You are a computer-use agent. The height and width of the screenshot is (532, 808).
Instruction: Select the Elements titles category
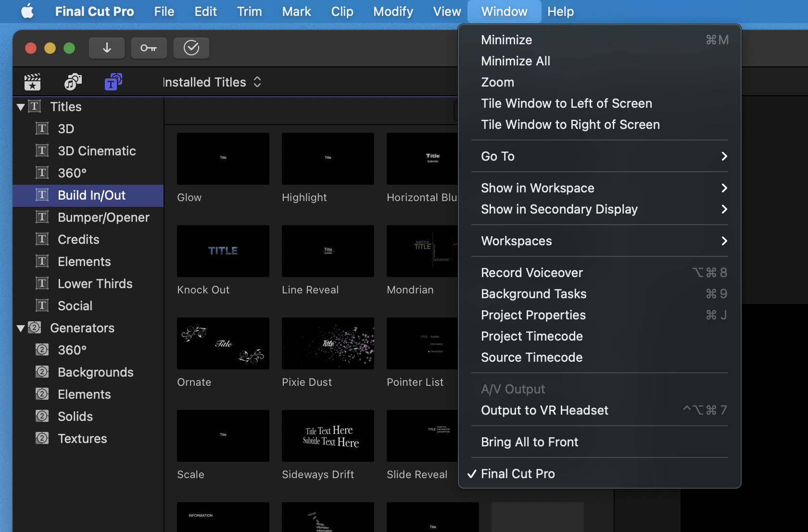coord(88,262)
